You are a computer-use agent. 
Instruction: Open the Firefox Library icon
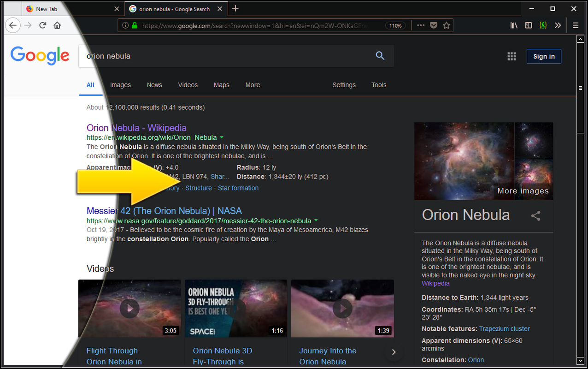pyautogui.click(x=514, y=25)
